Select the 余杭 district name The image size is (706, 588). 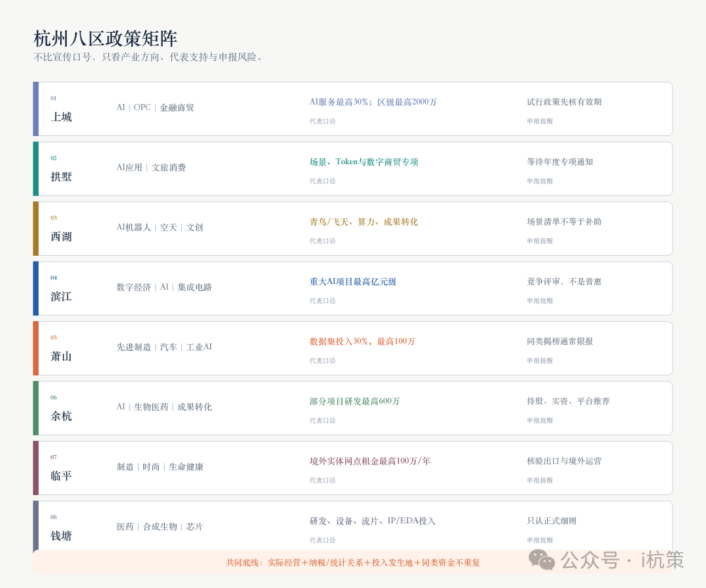61,417
